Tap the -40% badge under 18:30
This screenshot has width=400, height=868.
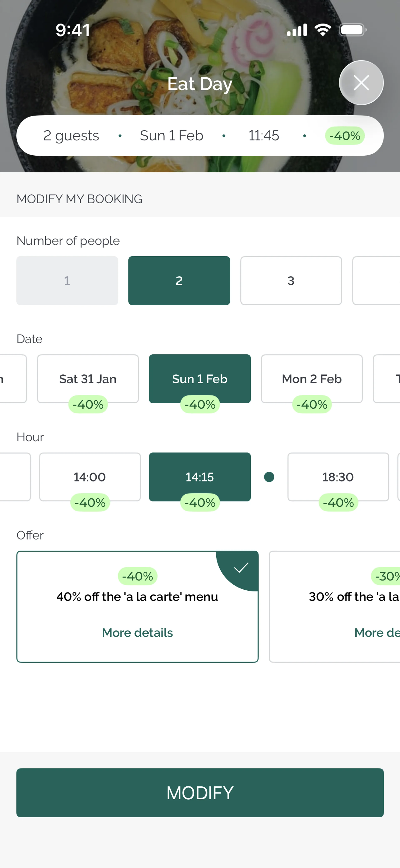pyautogui.click(x=338, y=503)
